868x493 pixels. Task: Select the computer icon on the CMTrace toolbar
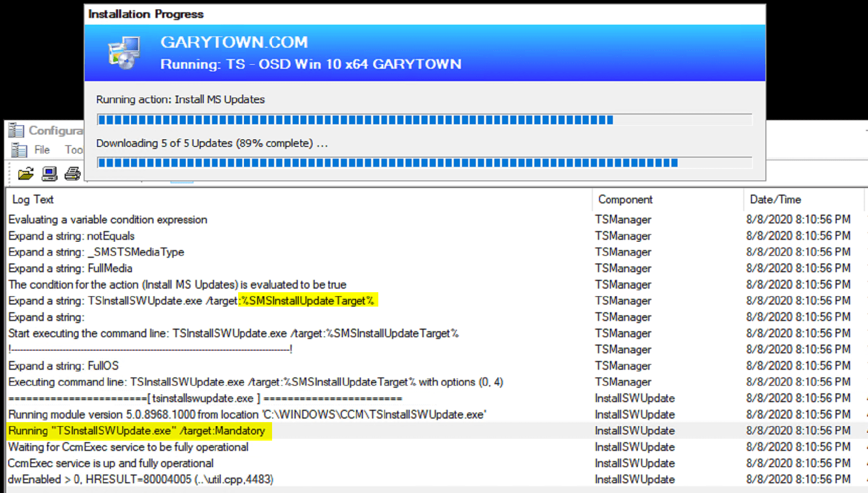click(48, 175)
